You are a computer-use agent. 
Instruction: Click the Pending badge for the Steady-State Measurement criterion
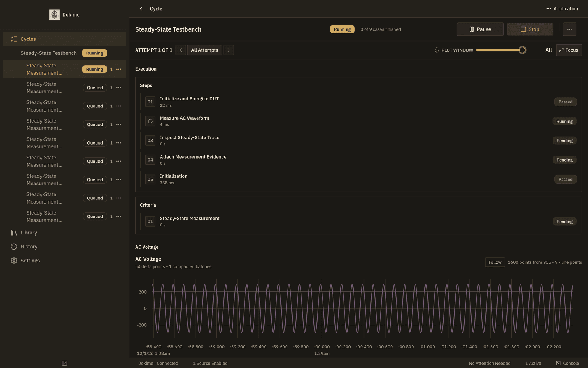click(x=564, y=222)
